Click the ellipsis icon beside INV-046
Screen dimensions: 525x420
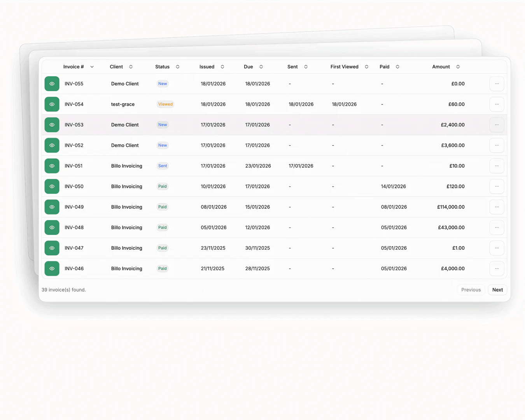tap(497, 268)
